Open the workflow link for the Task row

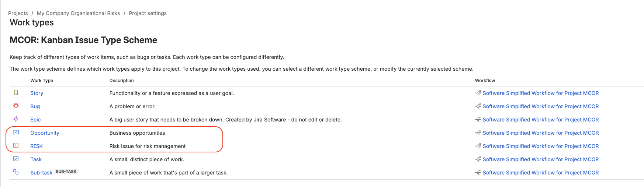[541, 159]
